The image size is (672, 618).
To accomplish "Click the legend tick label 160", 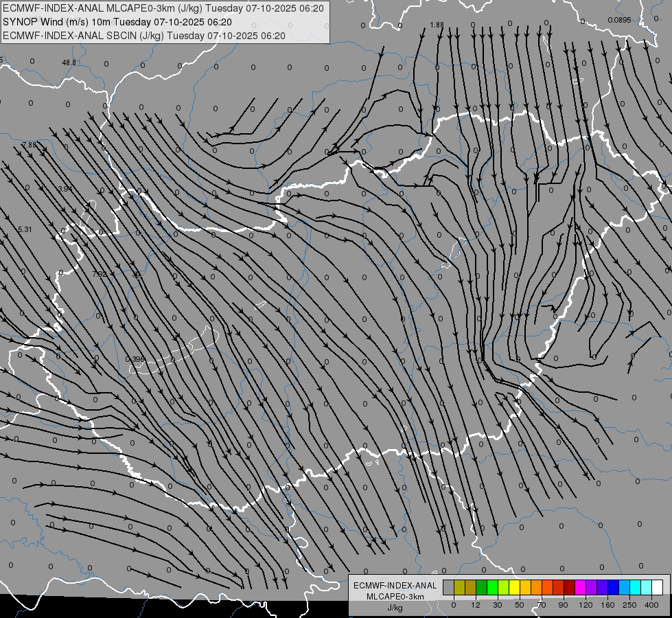I will (607, 605).
